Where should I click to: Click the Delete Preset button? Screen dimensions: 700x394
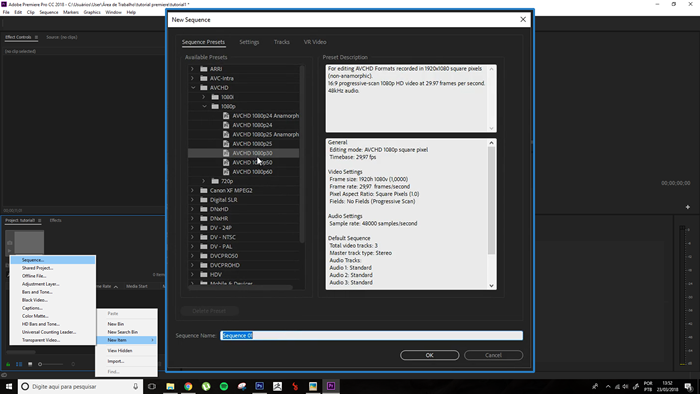click(x=209, y=311)
